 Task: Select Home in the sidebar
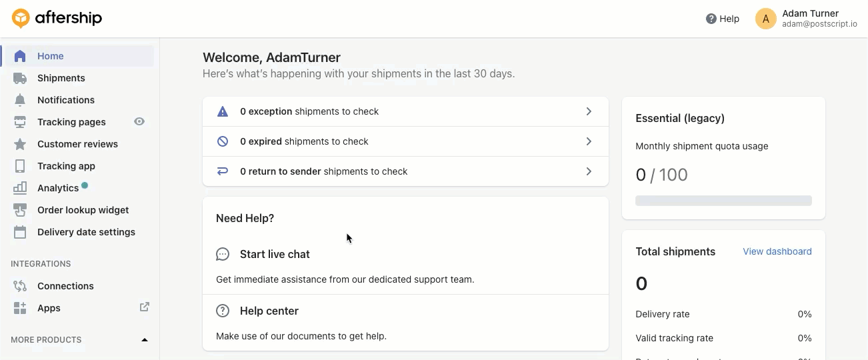click(x=51, y=56)
